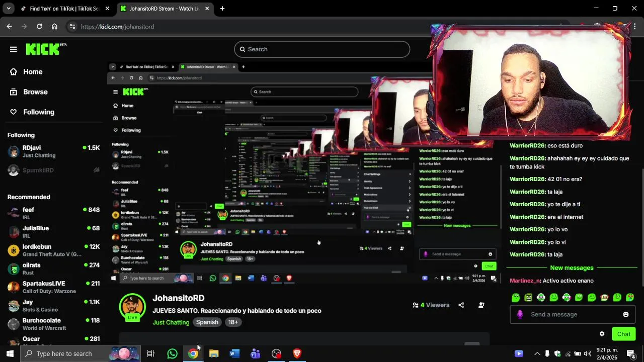Open Chrome tab search dropdown arrow
Viewport: 644px width, 362px height.
[9, 9]
